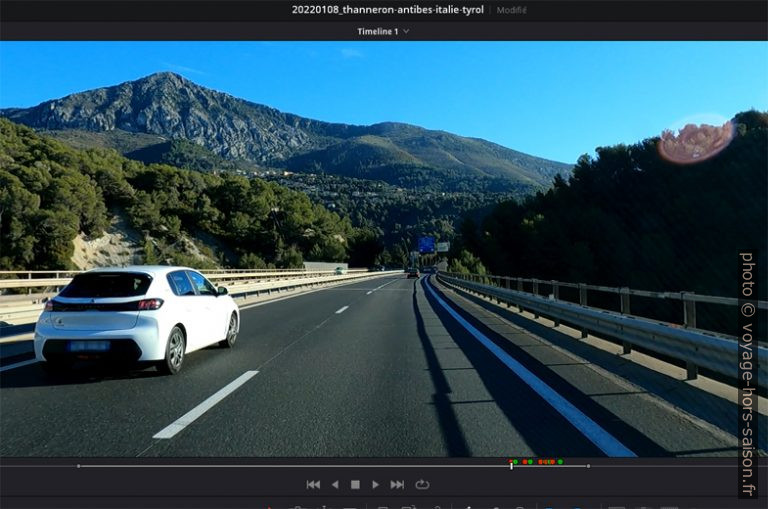Viewport: 768px width, 509px height.
Task: Play the video in reverse
Action: pyautogui.click(x=335, y=485)
